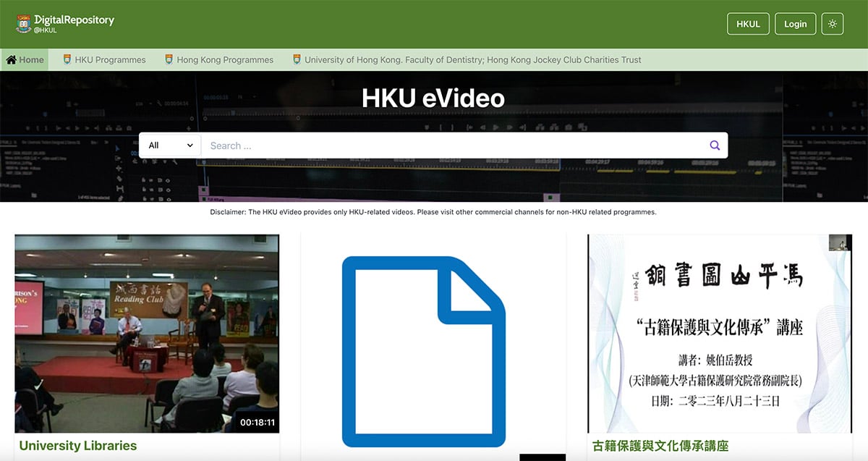Viewport: 868px width, 461px height.
Task: Open Faculty of Dentistry Jockey Club link
Action: pos(472,60)
